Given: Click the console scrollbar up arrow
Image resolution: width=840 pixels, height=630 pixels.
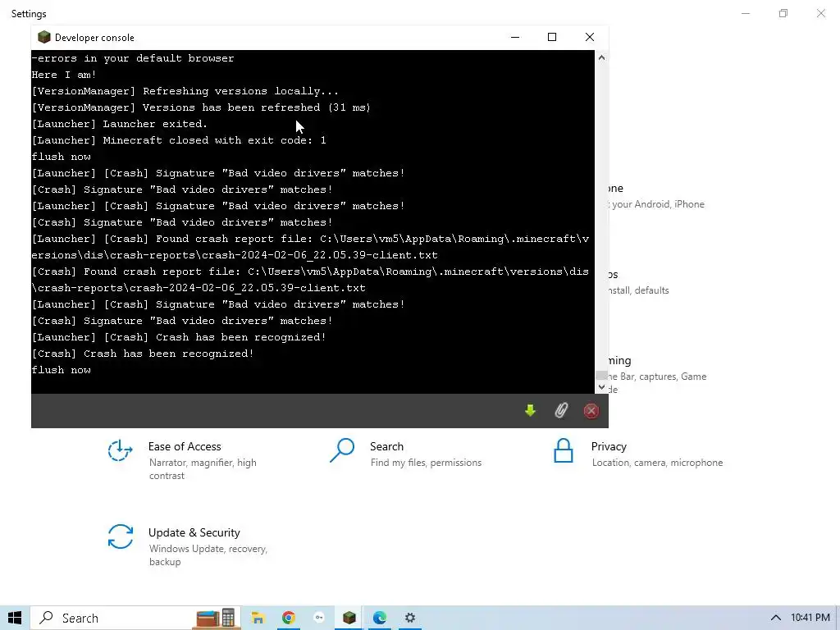Looking at the screenshot, I should 601,57.
